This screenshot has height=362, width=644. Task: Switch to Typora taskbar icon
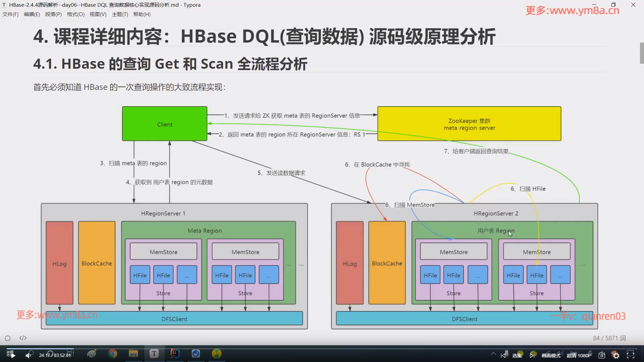154,354
